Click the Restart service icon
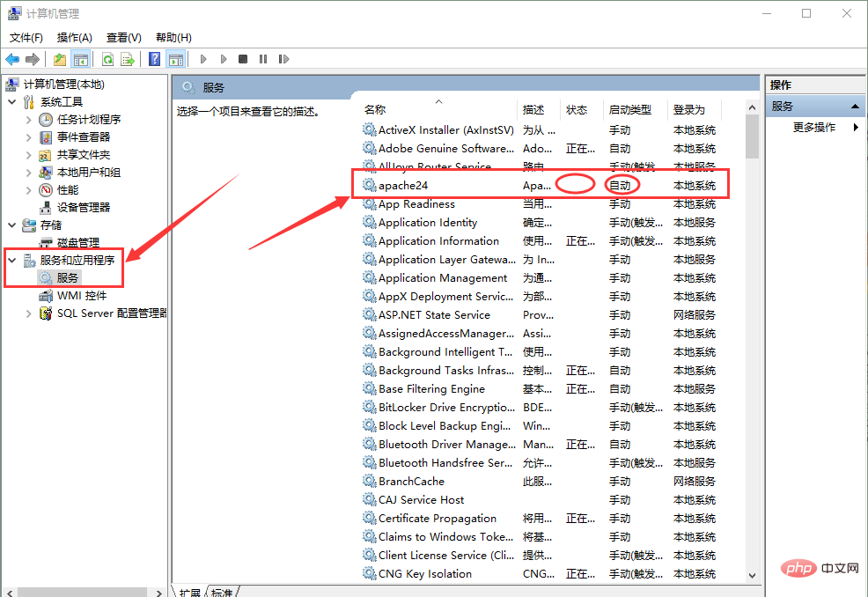The width and height of the screenshot is (868, 597). click(283, 59)
